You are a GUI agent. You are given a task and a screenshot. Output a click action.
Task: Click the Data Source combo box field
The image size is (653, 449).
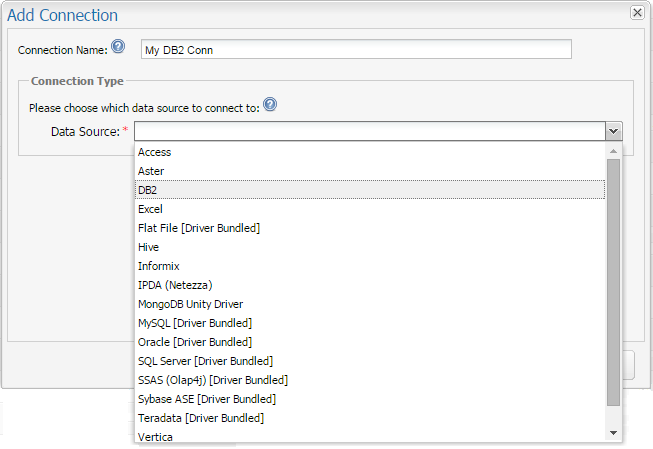(x=369, y=131)
